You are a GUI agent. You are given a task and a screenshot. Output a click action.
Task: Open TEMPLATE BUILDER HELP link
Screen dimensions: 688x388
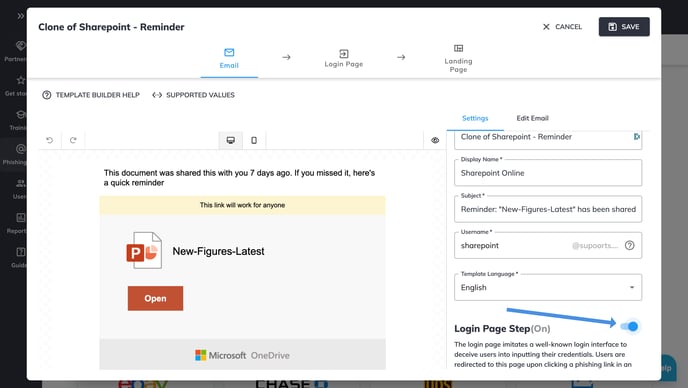click(x=91, y=95)
